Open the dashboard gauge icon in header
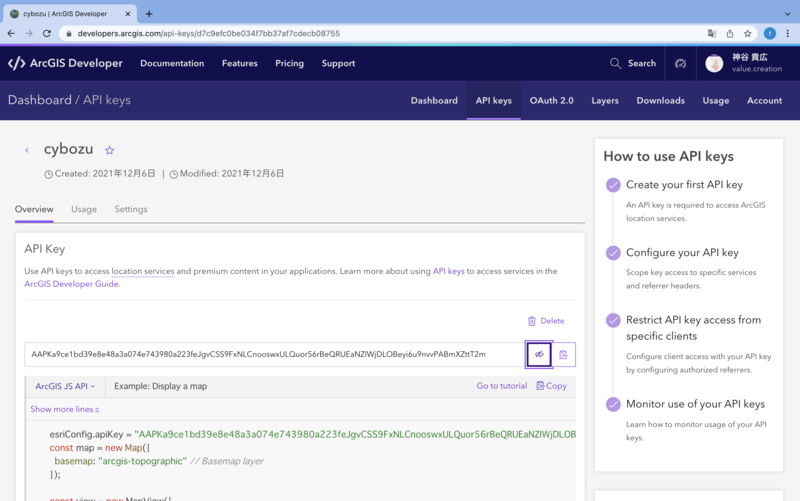The image size is (800, 501). pos(681,63)
